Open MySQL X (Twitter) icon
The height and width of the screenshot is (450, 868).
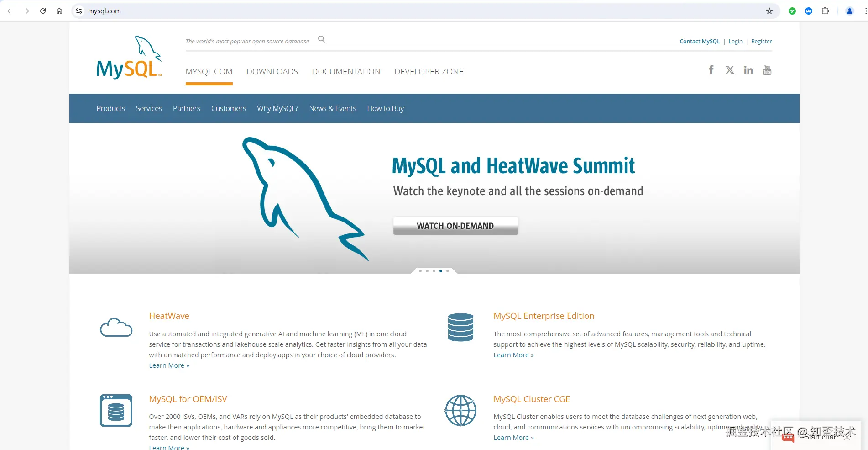pyautogui.click(x=730, y=70)
